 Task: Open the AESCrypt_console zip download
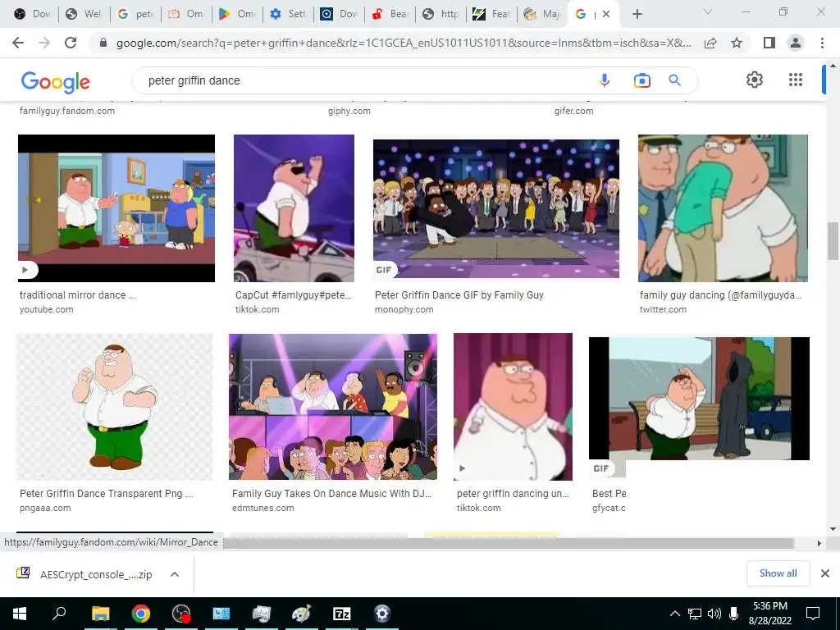tap(85, 574)
